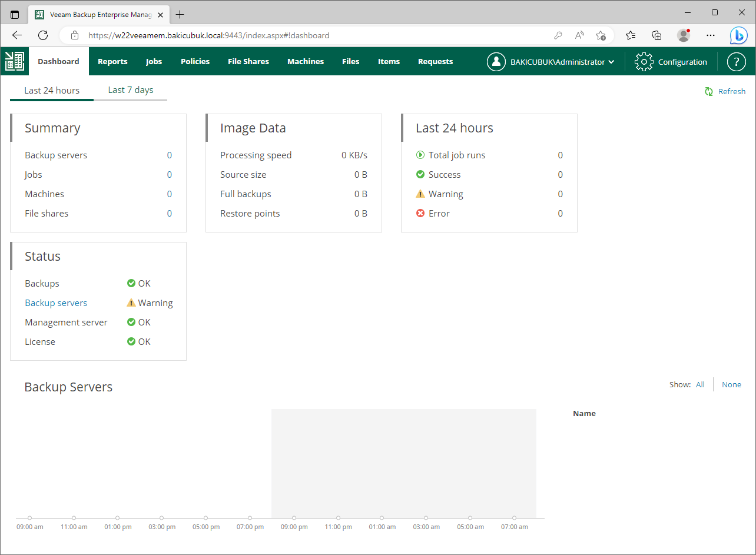Screen dimensions: 756x555
Task: Click the Veeam Enterprise Manager logo icon
Action: click(15, 61)
